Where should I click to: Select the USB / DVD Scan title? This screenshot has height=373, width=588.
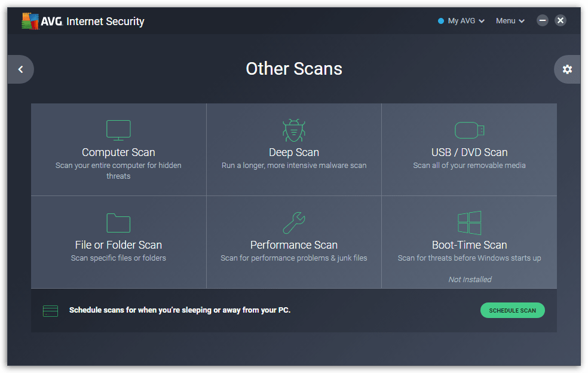click(x=469, y=152)
